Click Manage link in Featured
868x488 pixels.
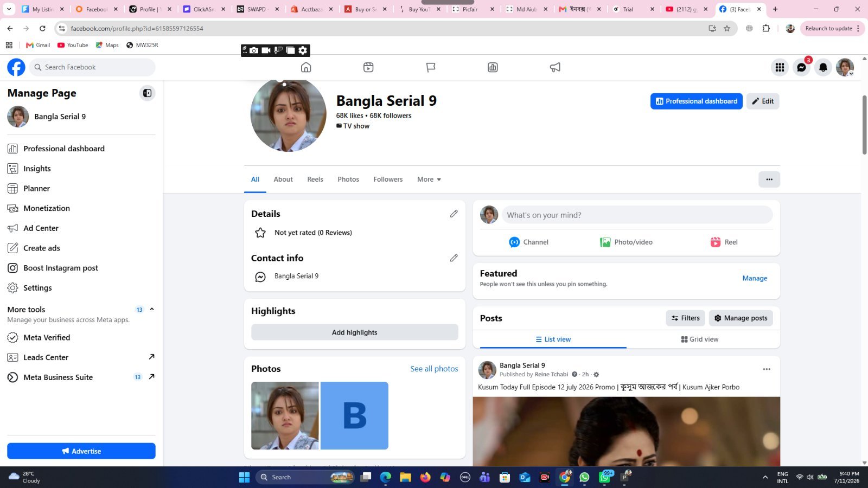point(755,278)
